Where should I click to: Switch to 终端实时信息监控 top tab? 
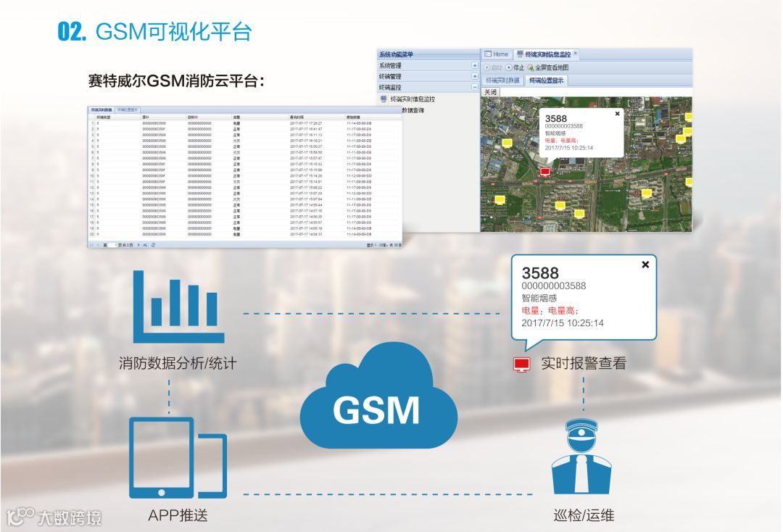[x=547, y=54]
